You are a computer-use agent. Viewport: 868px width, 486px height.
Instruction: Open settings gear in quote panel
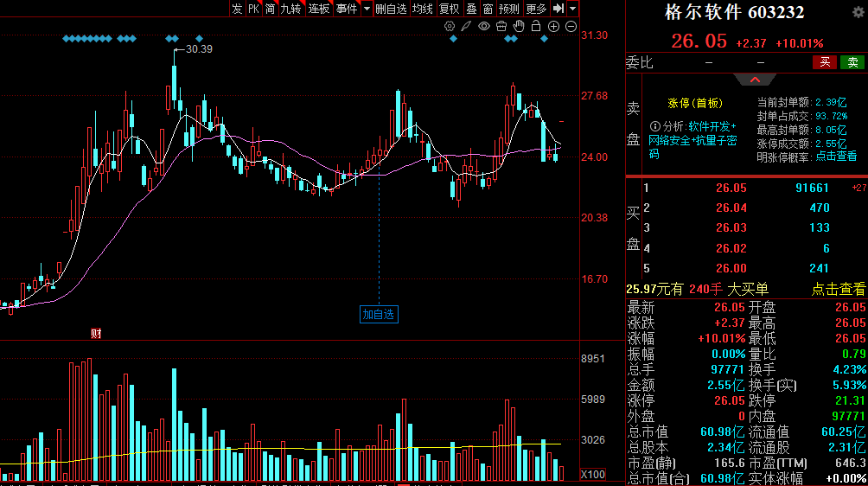coord(858,12)
